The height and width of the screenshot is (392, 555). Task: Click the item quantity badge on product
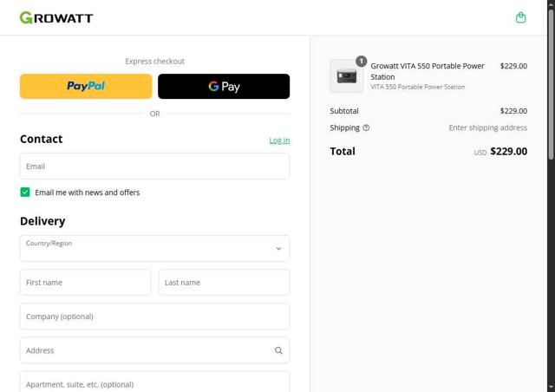pos(361,62)
